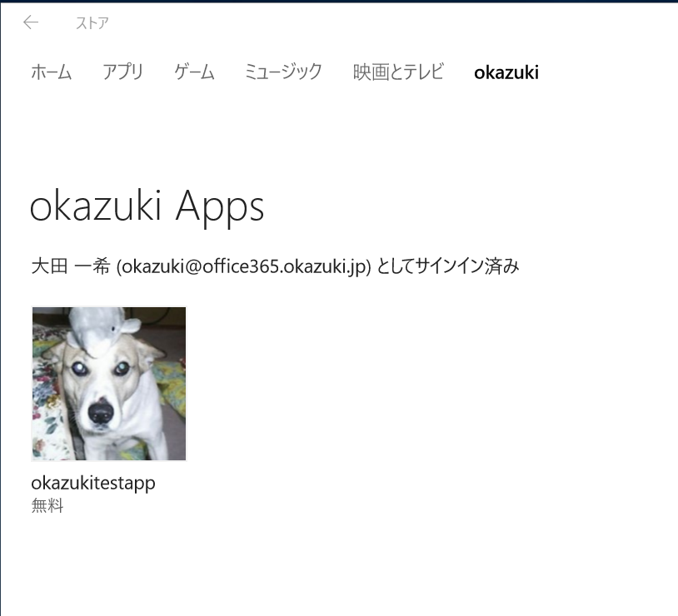The image size is (678, 616).
Task: Switch to the ホーム tab
Action: click(x=50, y=72)
